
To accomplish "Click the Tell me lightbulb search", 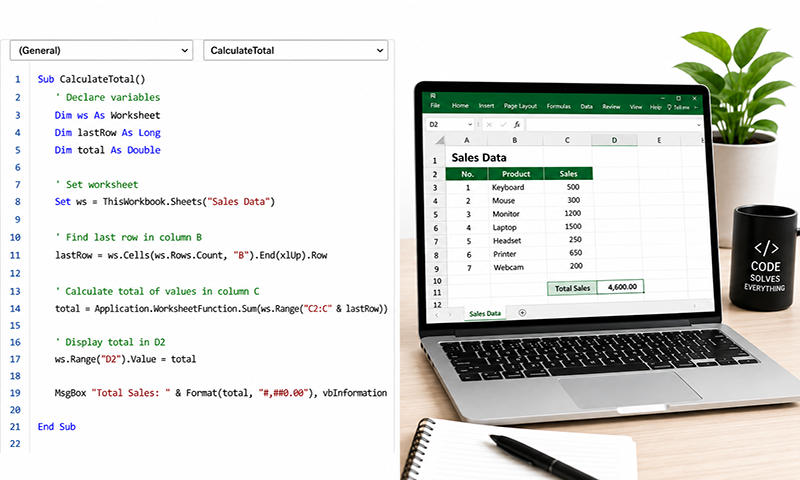I will pyautogui.click(x=678, y=107).
